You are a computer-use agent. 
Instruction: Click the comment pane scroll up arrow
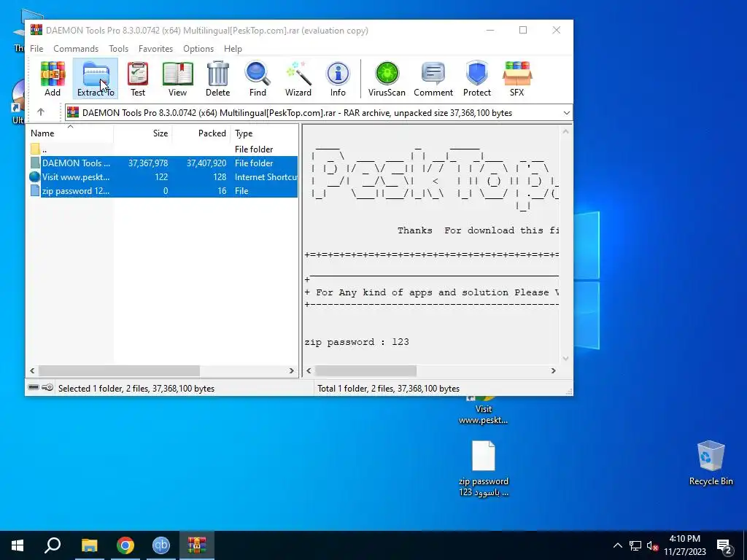pyautogui.click(x=565, y=131)
